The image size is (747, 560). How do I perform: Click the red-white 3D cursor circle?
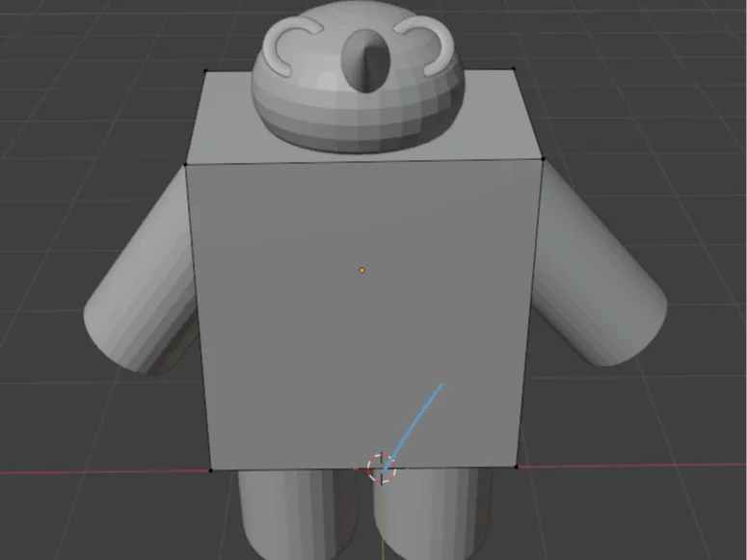pyautogui.click(x=381, y=468)
